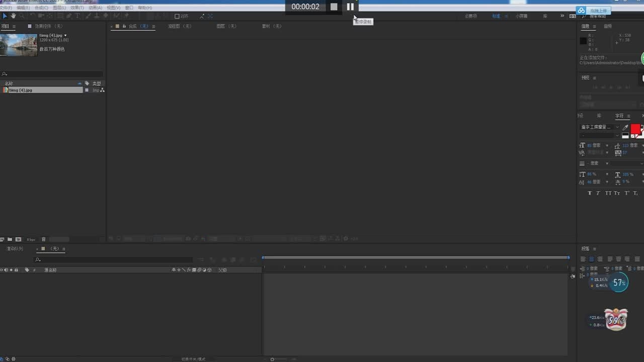
Task: Select the Brush tool in toolbar
Action: [88, 16]
